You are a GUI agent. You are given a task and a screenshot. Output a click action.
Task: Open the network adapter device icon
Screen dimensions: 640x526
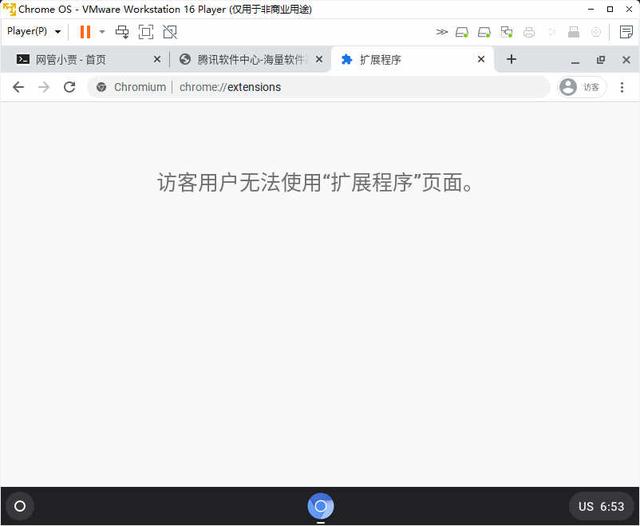[507, 32]
